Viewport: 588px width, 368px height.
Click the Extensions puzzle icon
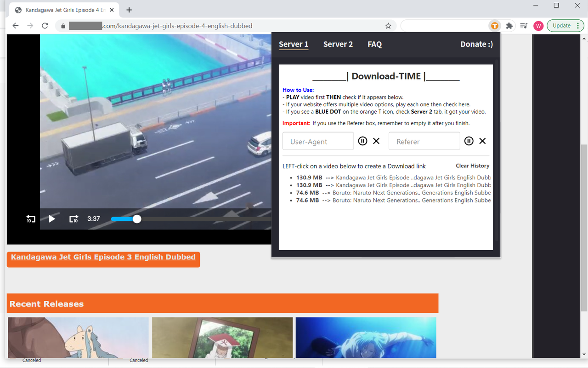coord(509,26)
